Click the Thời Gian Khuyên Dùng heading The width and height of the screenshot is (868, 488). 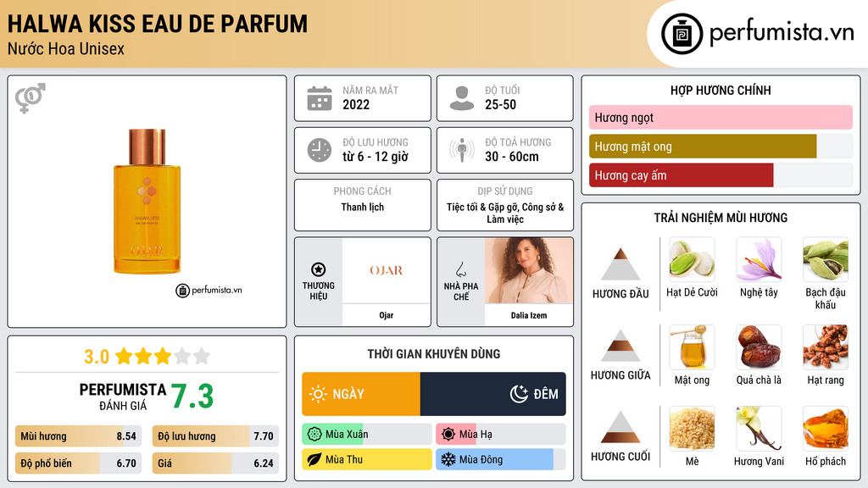click(434, 353)
